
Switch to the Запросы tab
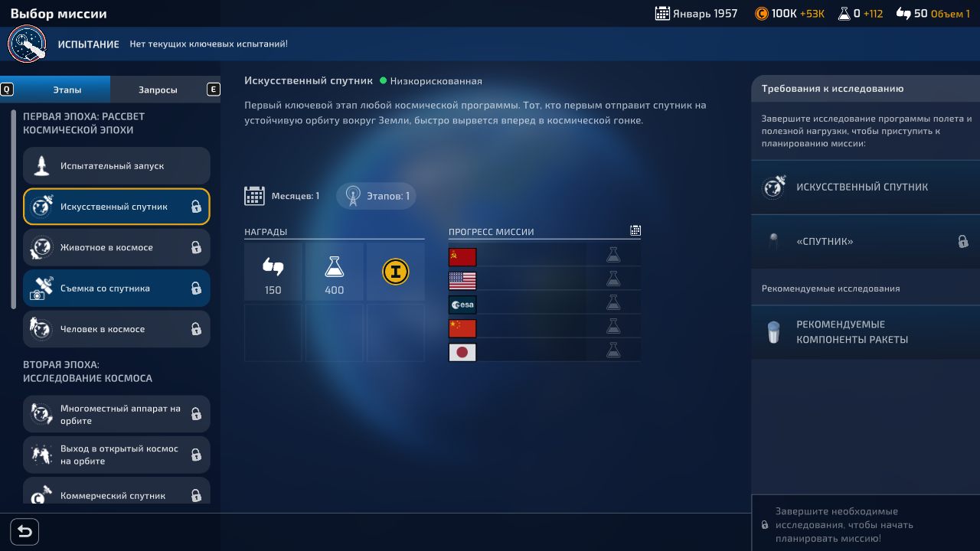[158, 90]
